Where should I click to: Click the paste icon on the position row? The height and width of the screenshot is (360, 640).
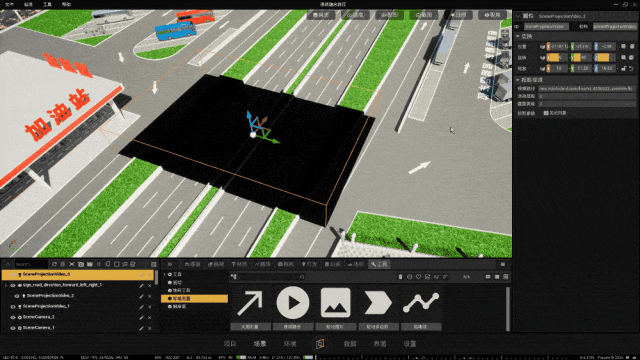pyautogui.click(x=631, y=47)
